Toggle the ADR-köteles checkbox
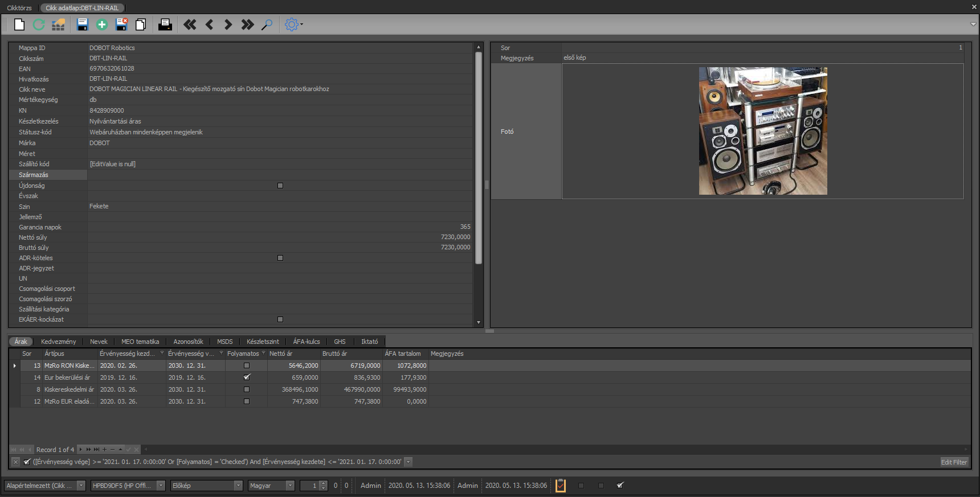The image size is (980, 497). click(x=280, y=258)
